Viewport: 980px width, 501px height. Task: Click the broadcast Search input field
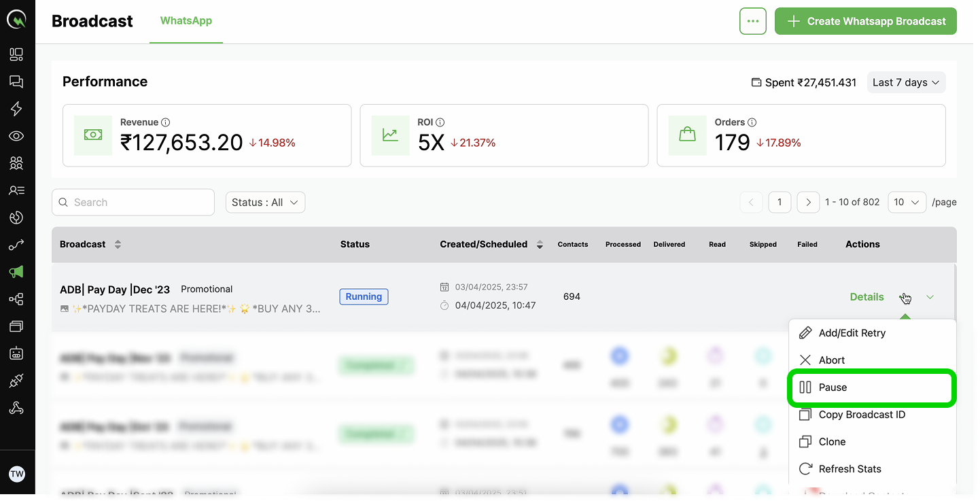pyautogui.click(x=133, y=203)
